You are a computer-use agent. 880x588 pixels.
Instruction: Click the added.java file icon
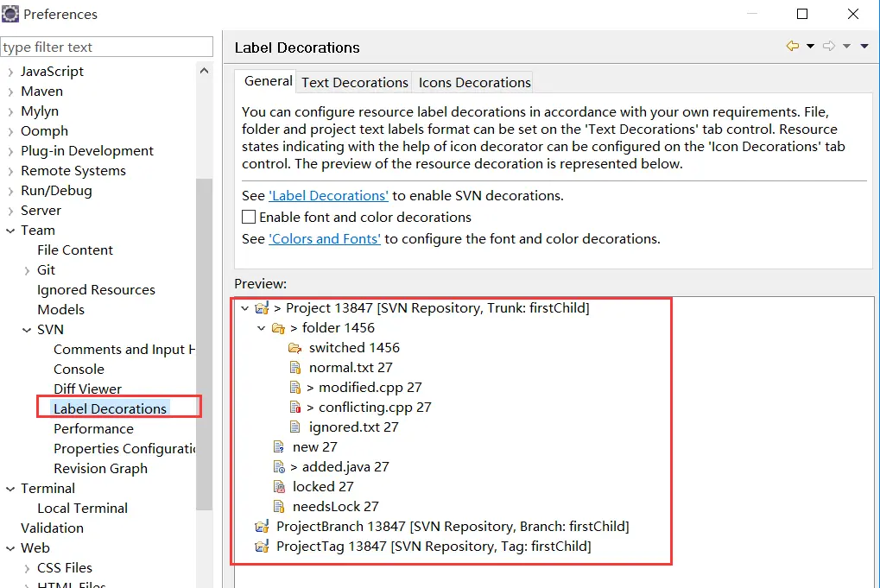click(278, 467)
